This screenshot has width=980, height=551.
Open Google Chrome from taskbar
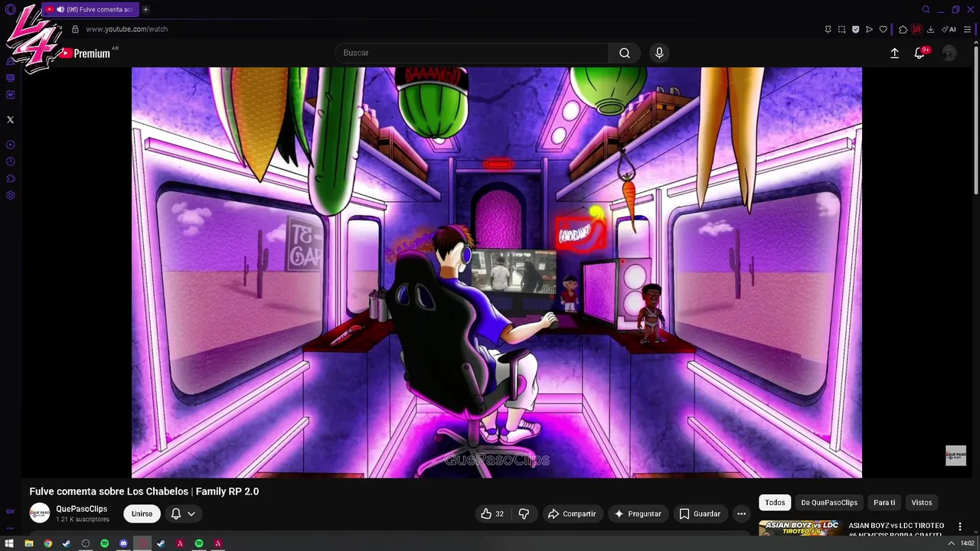(47, 543)
